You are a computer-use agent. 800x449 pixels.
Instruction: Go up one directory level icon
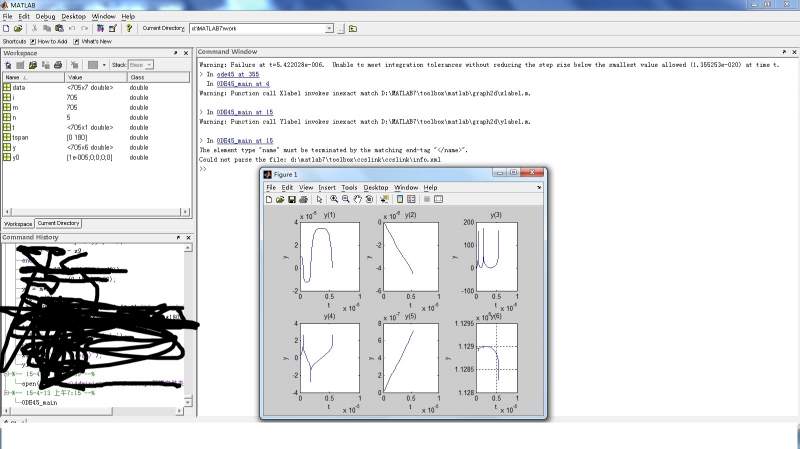(x=353, y=29)
